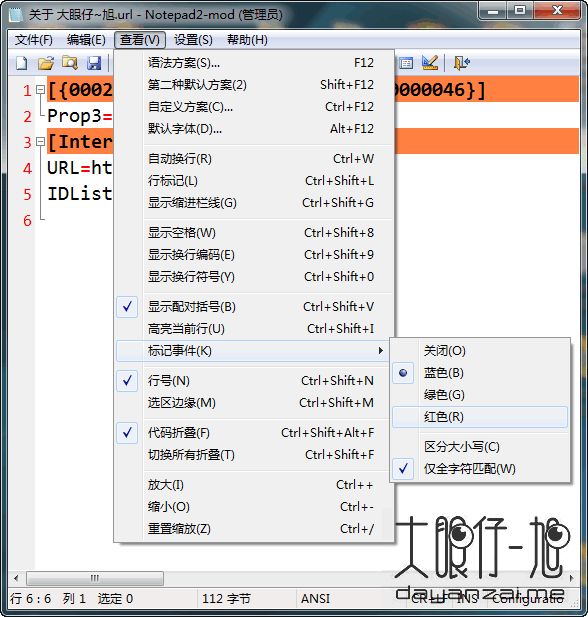Collapse the fold marker on line 1

pyautogui.click(x=40, y=90)
